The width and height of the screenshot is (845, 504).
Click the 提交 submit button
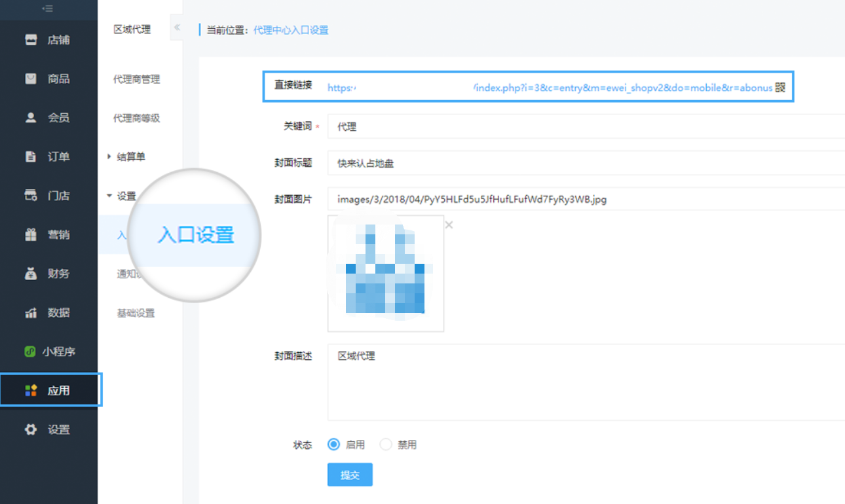pos(350,475)
